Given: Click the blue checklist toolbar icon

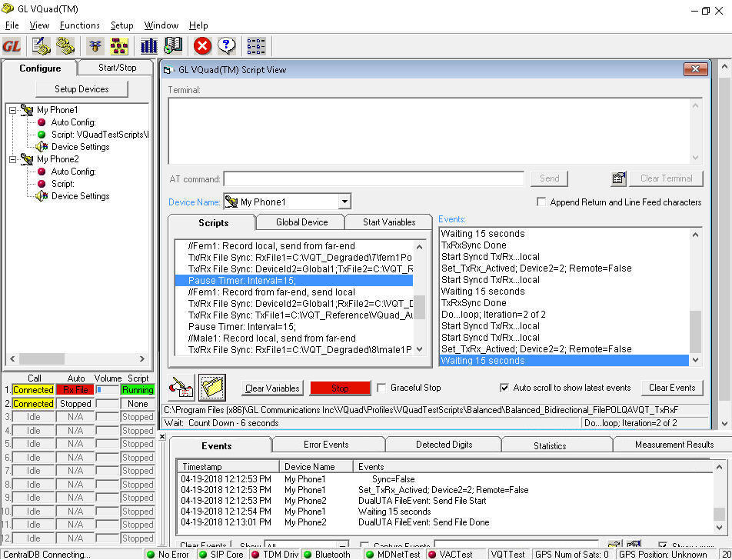Looking at the screenshot, I should pyautogui.click(x=256, y=46).
